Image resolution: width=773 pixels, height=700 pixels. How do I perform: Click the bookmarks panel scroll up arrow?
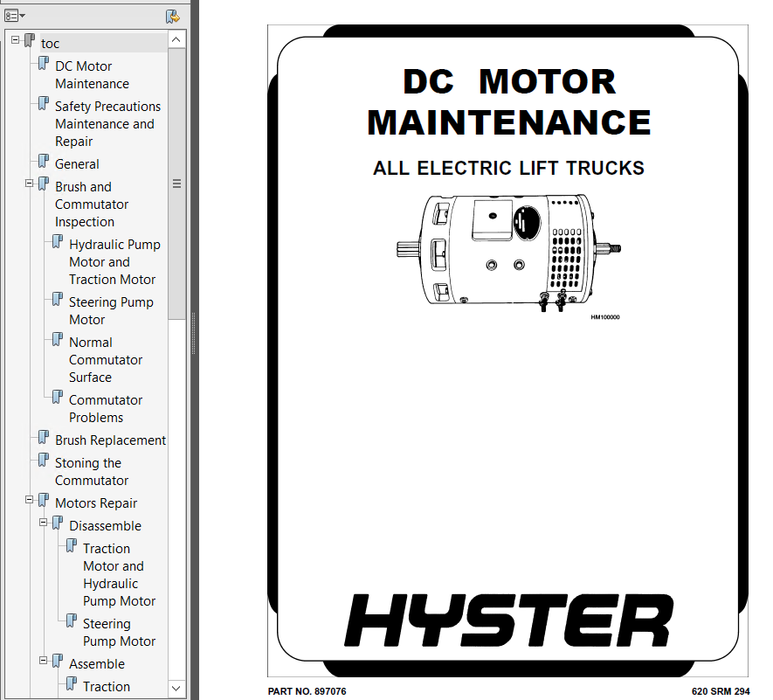[176, 39]
